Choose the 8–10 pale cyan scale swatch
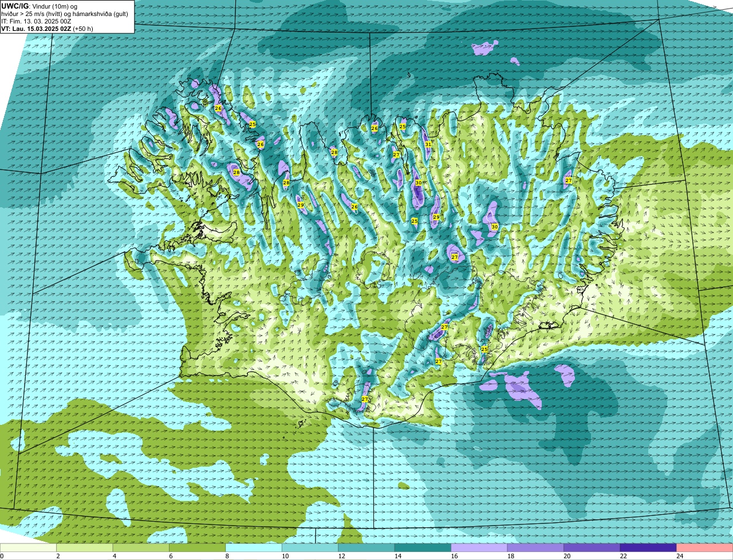This screenshot has height=560, width=733. tap(254, 547)
